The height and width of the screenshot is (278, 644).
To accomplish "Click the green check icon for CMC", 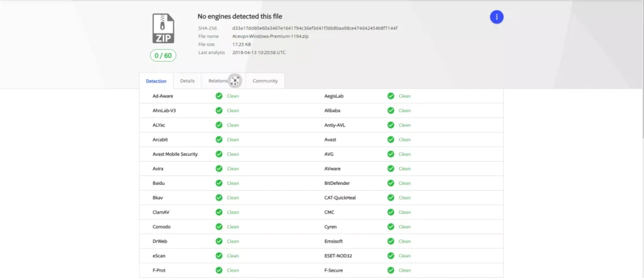I will (x=391, y=213).
